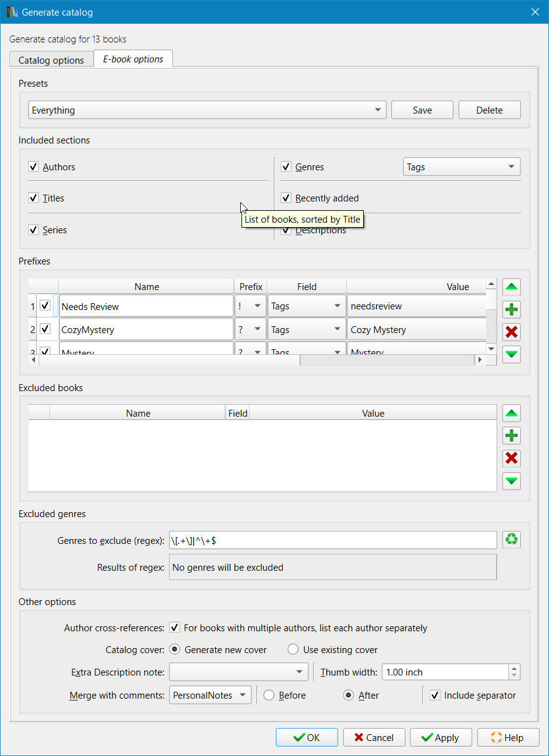Disable the Needs Review prefix rule

coord(45,306)
